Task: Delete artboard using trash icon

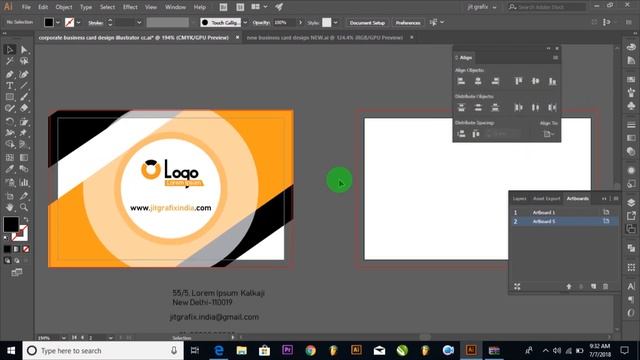Action: point(606,287)
